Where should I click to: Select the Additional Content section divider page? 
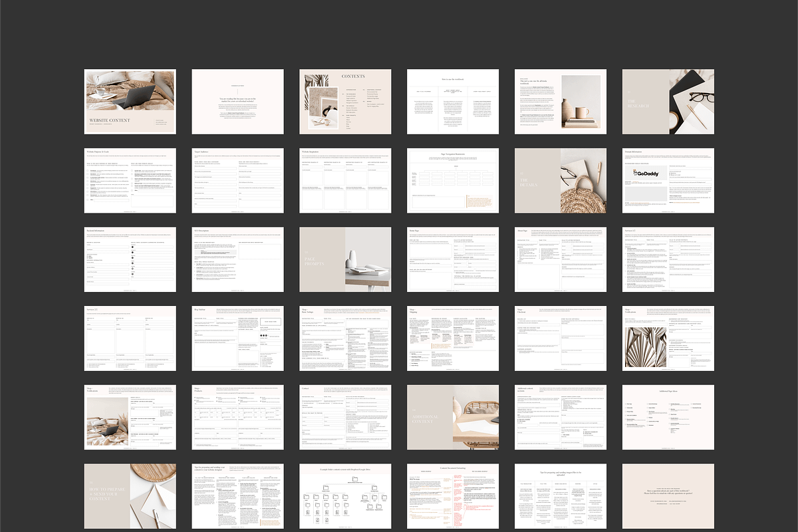pos(453,418)
